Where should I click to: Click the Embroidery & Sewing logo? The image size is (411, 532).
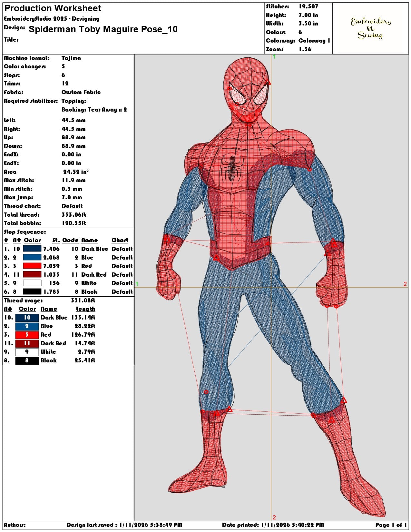(x=370, y=28)
